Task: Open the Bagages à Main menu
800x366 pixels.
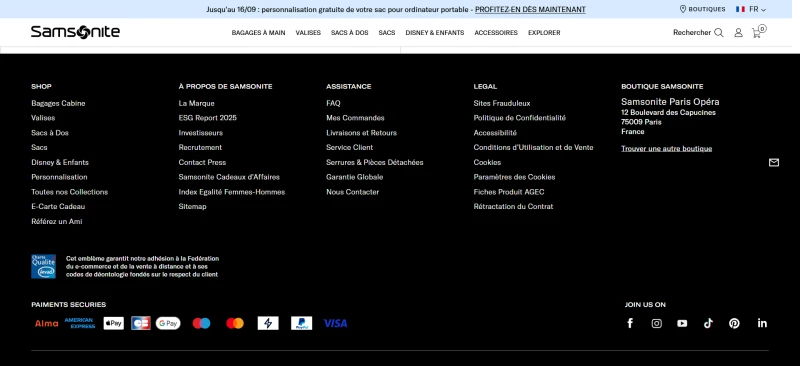Action: [258, 33]
